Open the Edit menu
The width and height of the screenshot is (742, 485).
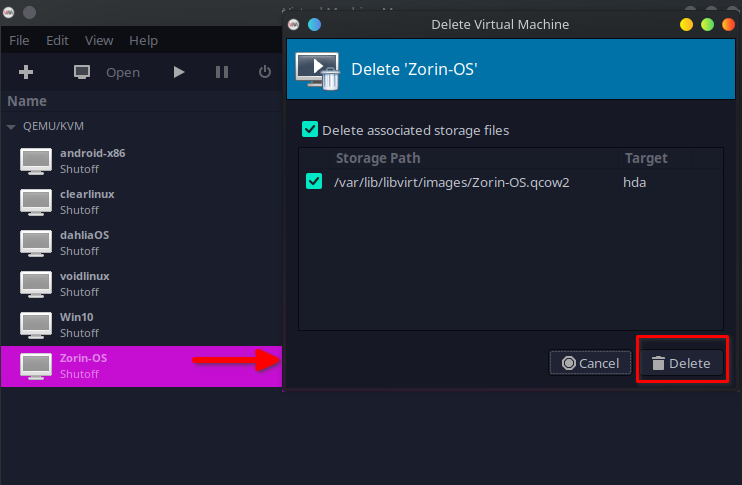[57, 41]
